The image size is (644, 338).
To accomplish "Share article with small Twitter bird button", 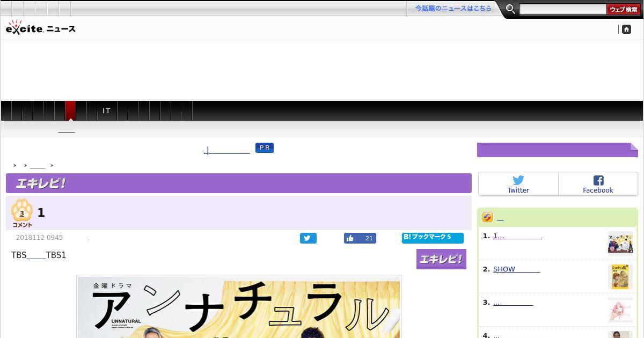I will [308, 238].
